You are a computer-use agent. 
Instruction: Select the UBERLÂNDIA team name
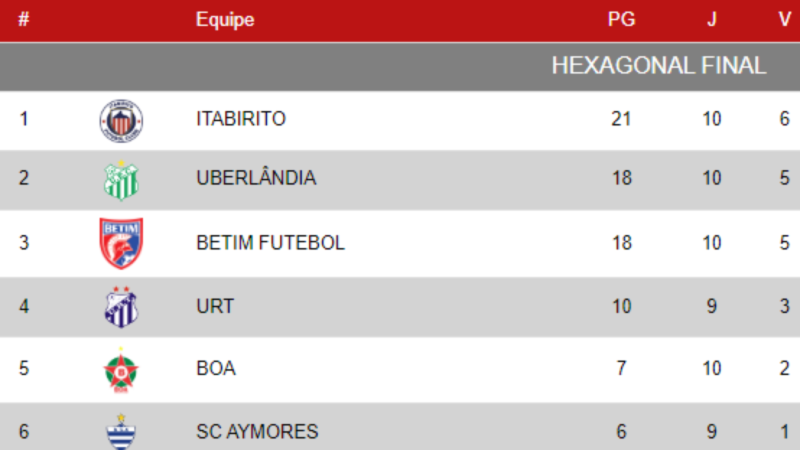coord(256,178)
